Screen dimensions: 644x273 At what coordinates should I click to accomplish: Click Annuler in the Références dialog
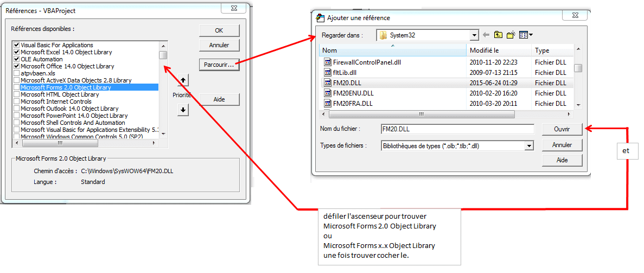(219, 45)
